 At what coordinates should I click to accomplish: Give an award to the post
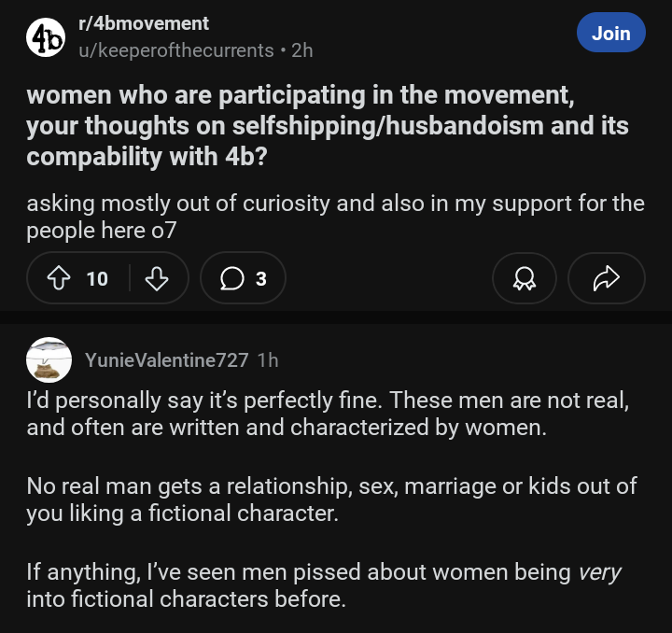[x=524, y=277]
